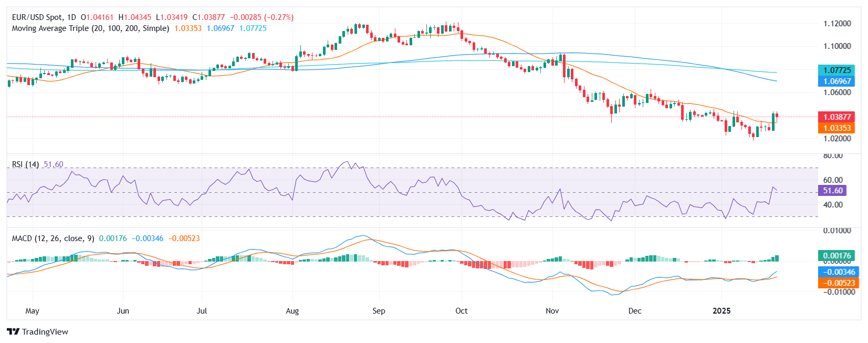Click the 1.12000 level on price axis
The image size is (868, 343).
(x=836, y=24)
